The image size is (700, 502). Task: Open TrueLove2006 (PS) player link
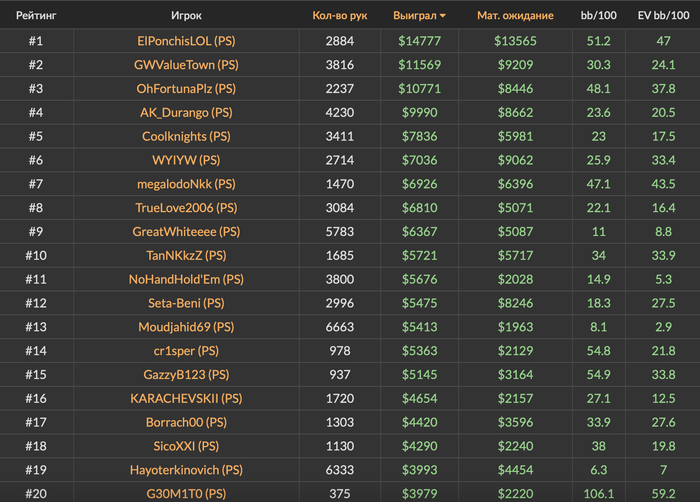[187, 208]
